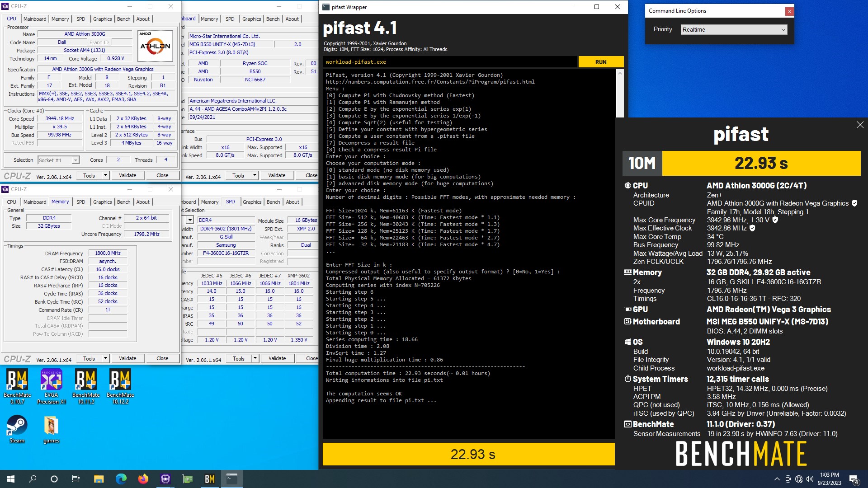
Task: Click Validate in CPU-Z Memory window
Action: tap(127, 358)
